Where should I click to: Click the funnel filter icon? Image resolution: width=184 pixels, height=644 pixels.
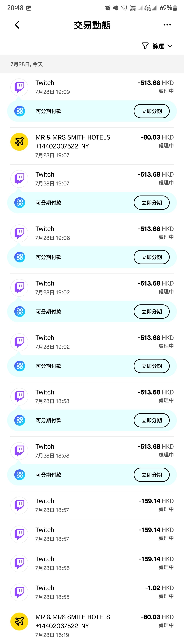145,46
